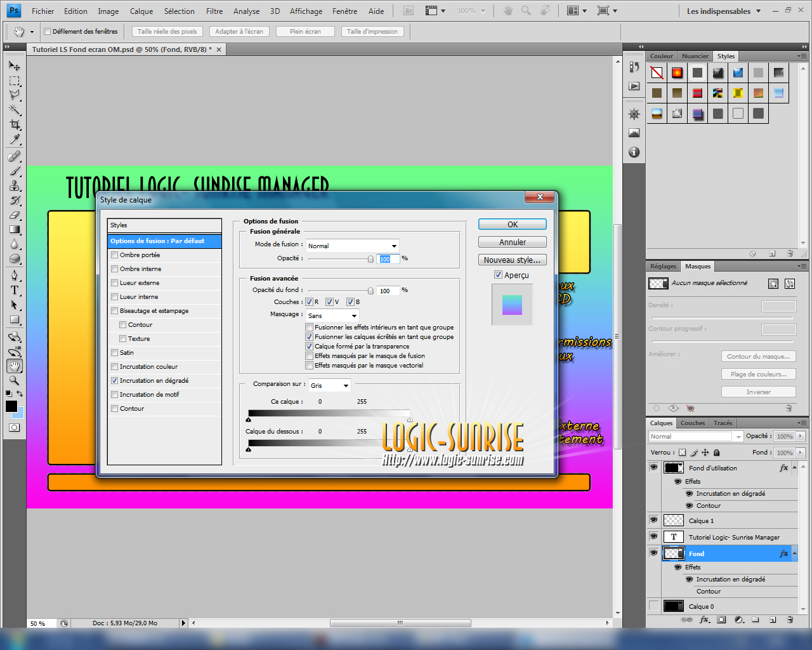Show the Calque 0 layer
Screen dimensions: 812x650
653,606
